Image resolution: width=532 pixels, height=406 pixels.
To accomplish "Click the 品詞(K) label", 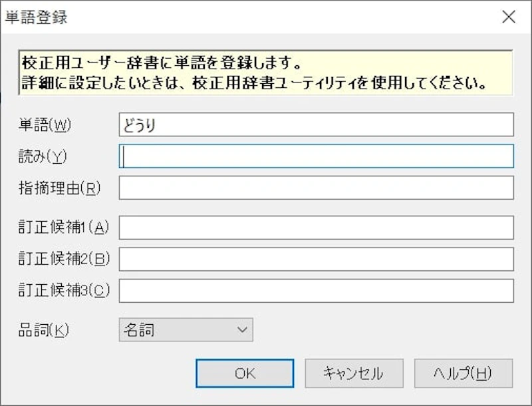I will point(44,329).
